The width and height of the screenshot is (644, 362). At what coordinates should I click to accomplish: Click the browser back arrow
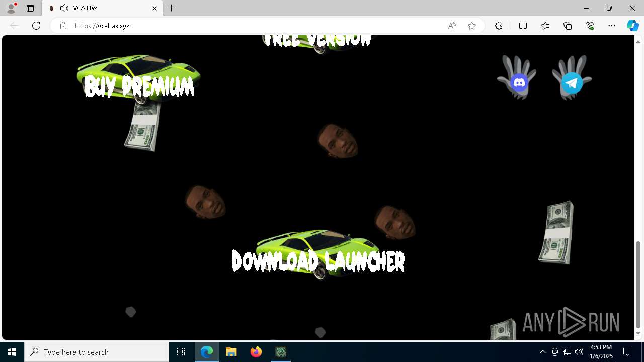pos(14,26)
